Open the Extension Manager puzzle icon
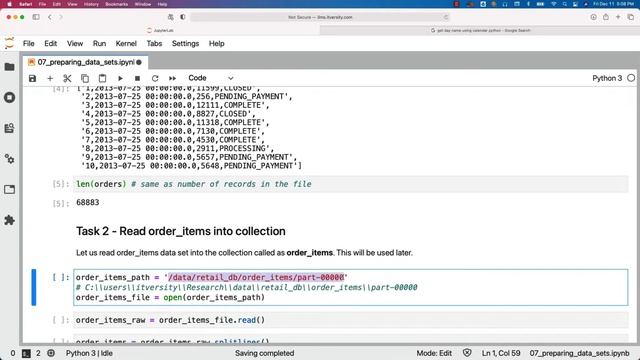This screenshot has height=360, width=640. [9, 220]
